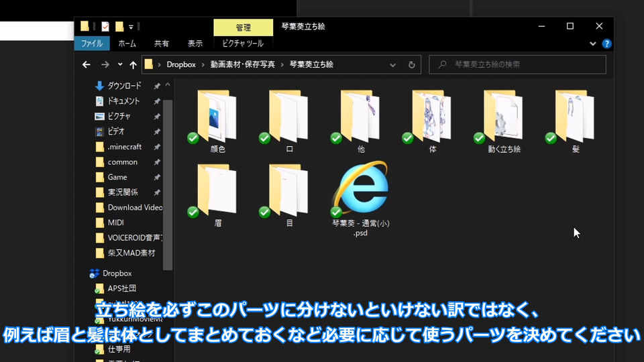Open the 目 folder
Screen dimensions: 644x362
tap(288, 195)
